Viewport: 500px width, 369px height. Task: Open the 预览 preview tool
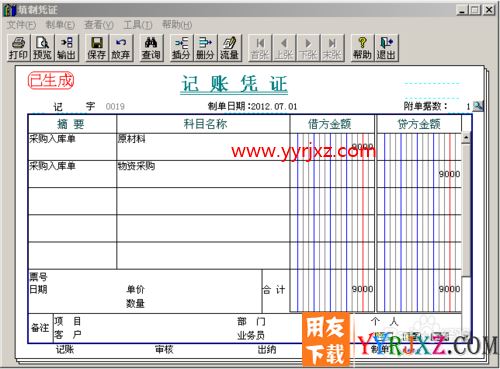point(42,48)
